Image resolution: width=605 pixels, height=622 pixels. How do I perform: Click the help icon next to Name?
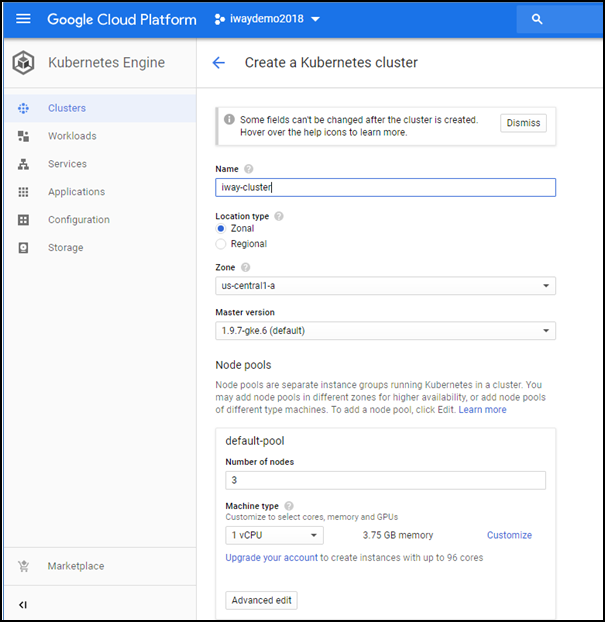[x=248, y=169]
